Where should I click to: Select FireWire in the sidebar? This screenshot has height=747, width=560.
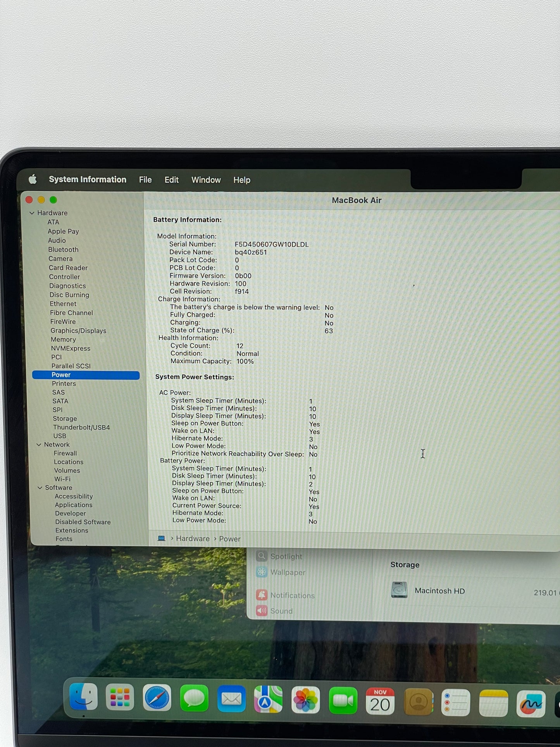(63, 322)
